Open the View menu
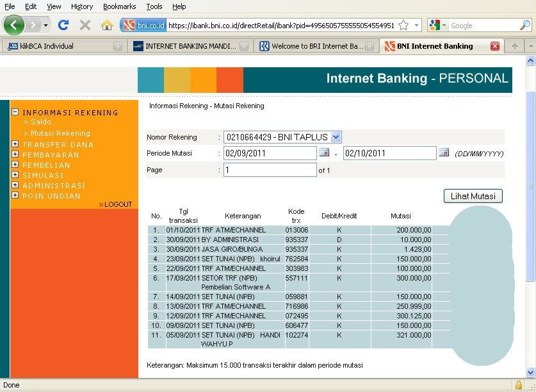This screenshot has height=392, width=536. point(54,6)
